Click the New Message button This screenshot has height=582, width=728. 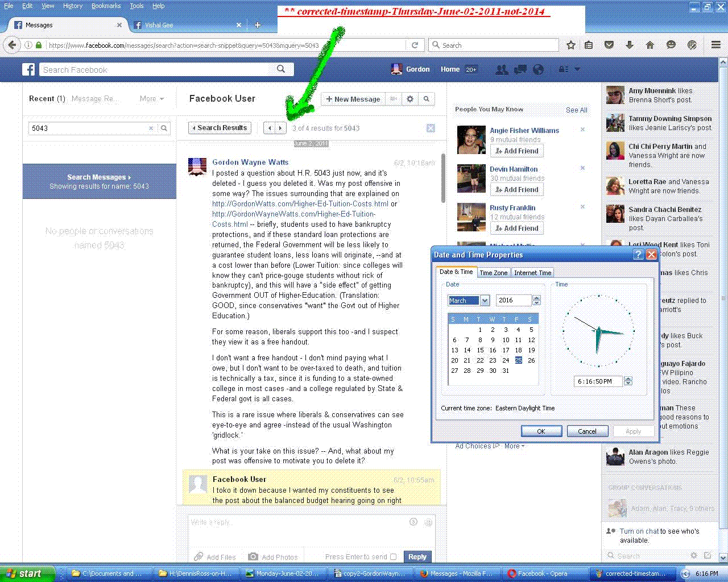click(x=353, y=99)
